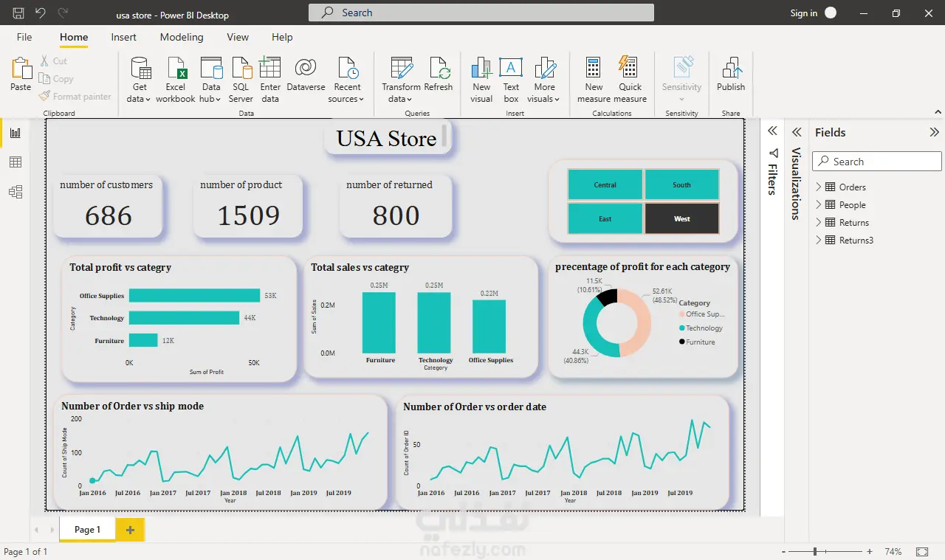Switch to Data view in sidebar

(16, 162)
